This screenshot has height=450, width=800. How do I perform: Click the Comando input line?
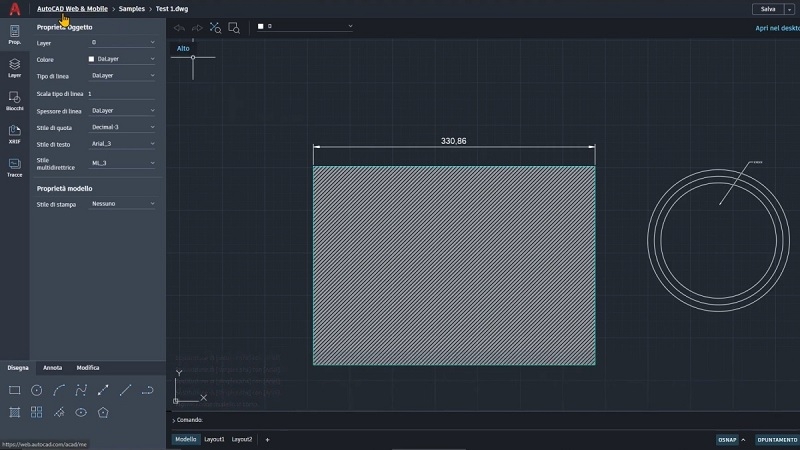[x=485, y=420]
